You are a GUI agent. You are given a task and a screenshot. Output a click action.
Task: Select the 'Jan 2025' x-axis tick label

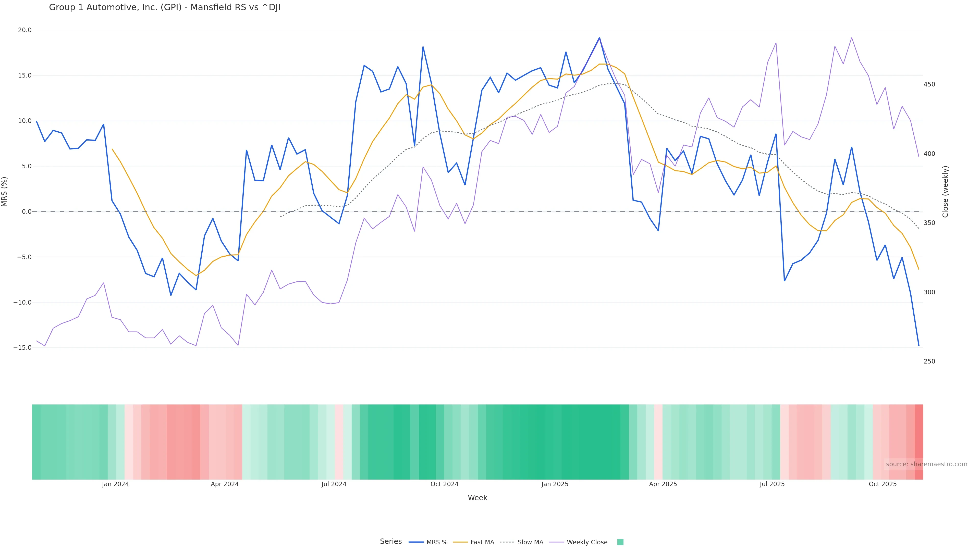[x=555, y=484]
